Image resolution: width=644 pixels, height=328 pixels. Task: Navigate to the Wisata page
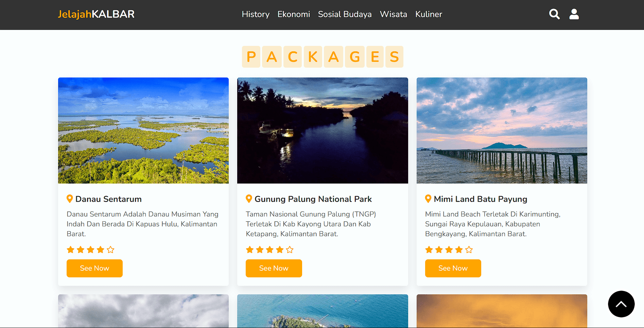(x=393, y=14)
